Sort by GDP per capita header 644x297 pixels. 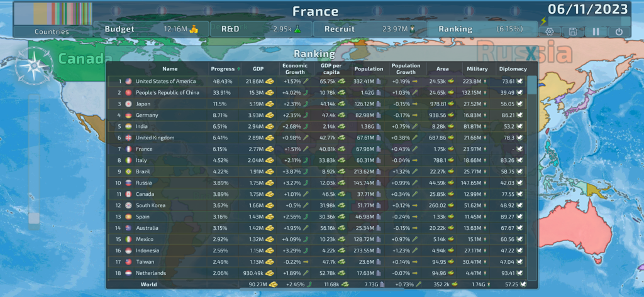click(332, 69)
